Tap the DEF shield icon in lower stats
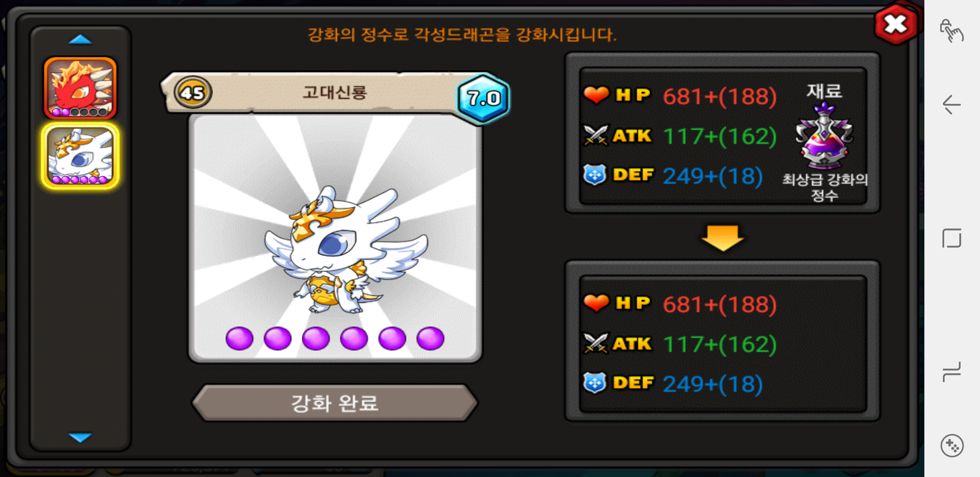This screenshot has width=980, height=477. (x=595, y=382)
